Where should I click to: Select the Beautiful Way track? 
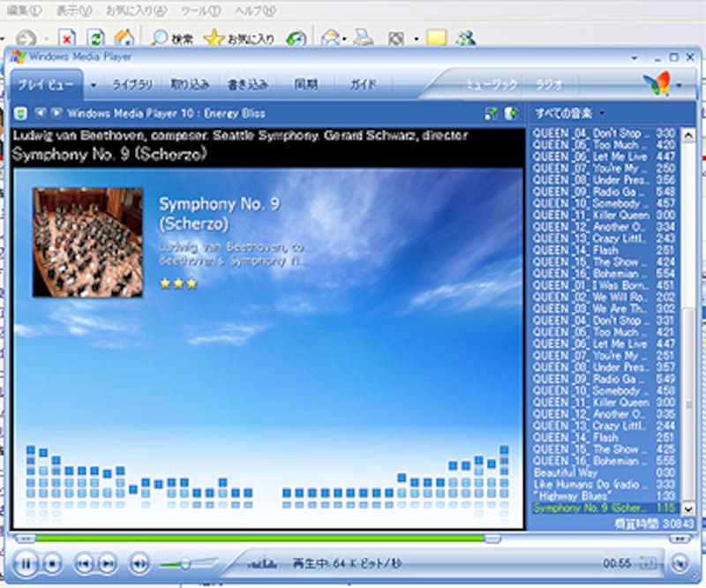(x=604, y=473)
